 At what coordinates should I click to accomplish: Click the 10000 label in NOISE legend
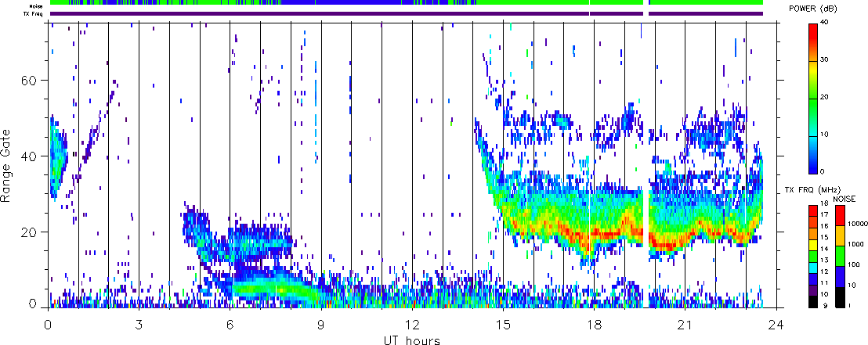[858, 224]
